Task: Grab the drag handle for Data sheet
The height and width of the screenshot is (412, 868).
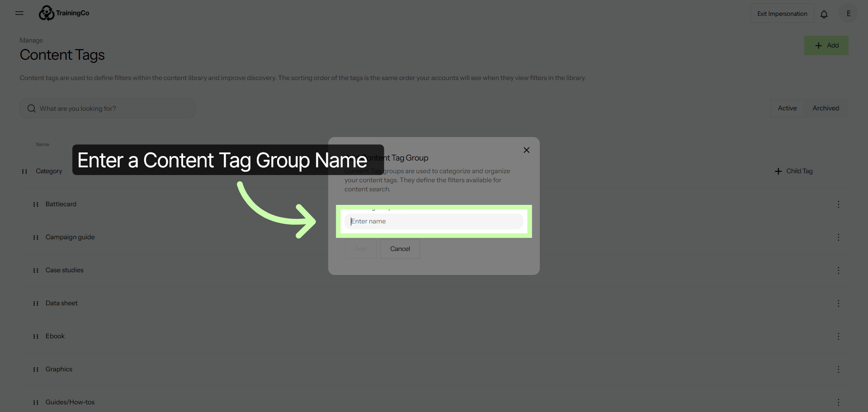Action: pyautogui.click(x=36, y=303)
